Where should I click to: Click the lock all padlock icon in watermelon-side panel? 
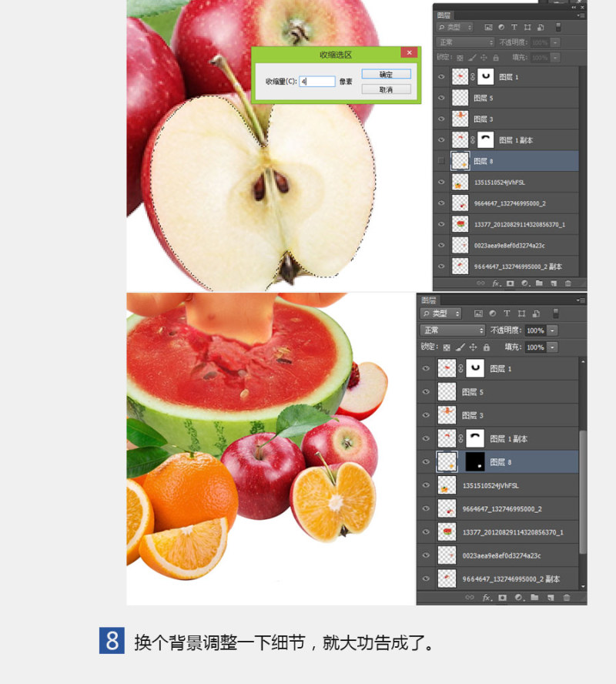click(487, 347)
